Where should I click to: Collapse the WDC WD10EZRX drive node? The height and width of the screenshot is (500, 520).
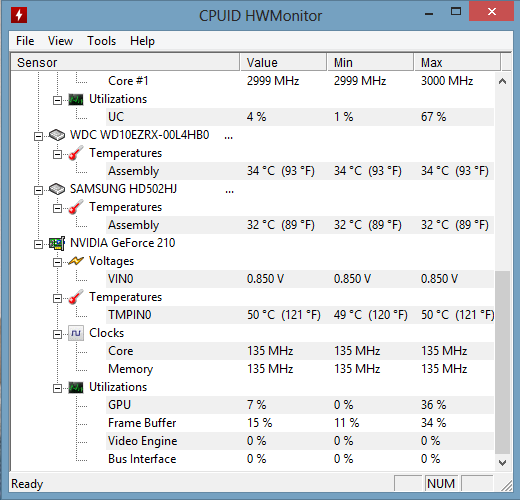coord(38,136)
